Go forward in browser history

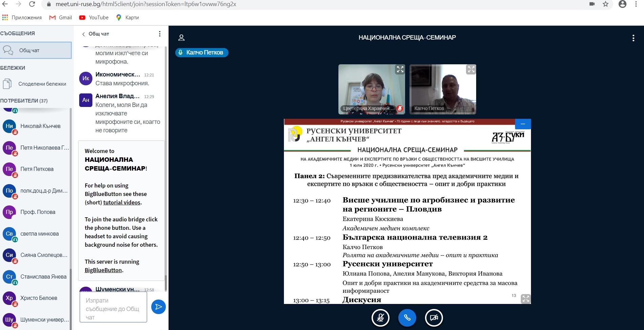click(19, 4)
